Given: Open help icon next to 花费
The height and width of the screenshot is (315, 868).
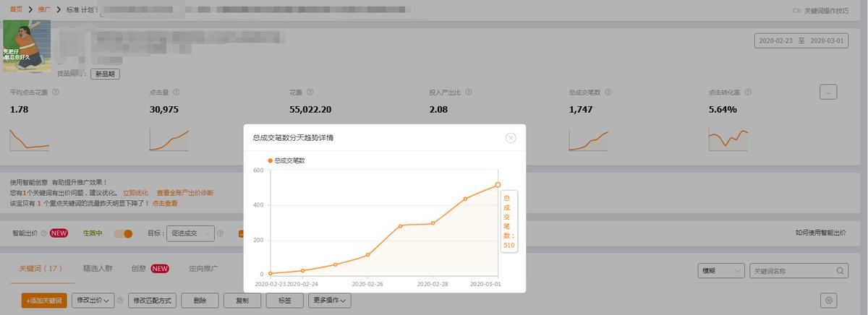Looking at the screenshot, I should click(x=310, y=92).
